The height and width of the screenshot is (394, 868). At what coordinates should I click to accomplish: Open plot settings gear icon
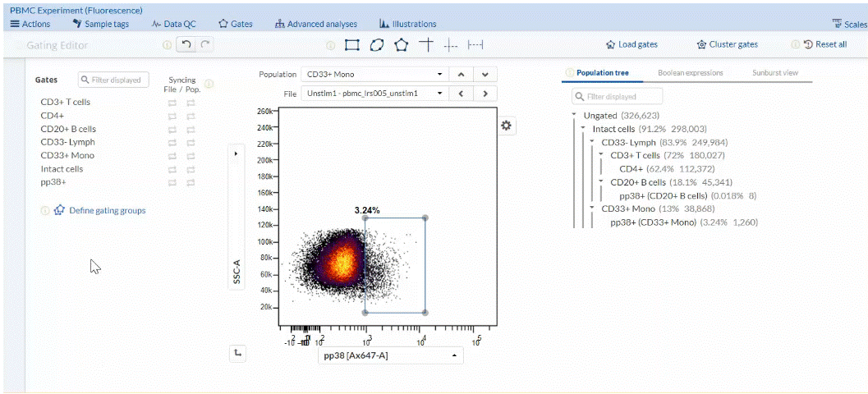pos(506,125)
